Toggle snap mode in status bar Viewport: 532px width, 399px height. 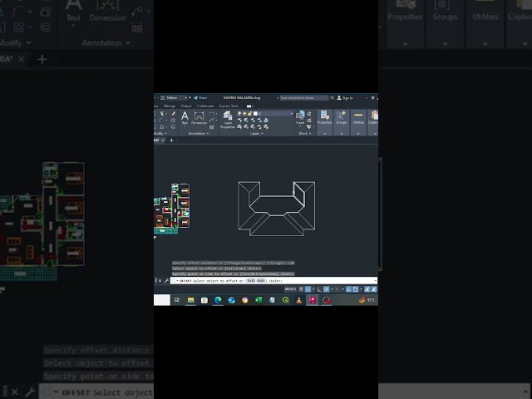click(308, 289)
